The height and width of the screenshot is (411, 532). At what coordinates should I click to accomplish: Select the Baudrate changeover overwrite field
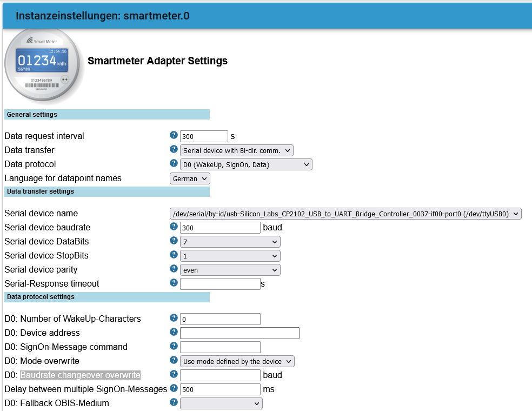(220, 375)
